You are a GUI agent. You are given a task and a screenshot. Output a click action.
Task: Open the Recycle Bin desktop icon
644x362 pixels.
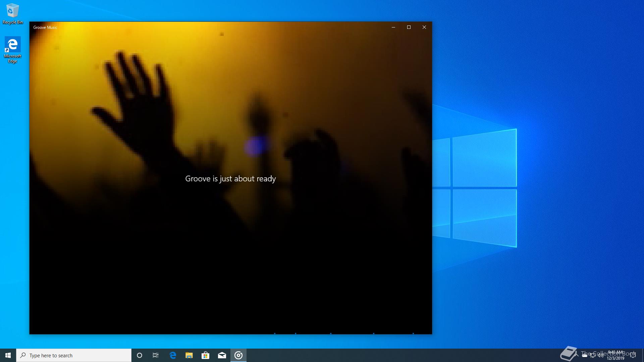(x=12, y=14)
